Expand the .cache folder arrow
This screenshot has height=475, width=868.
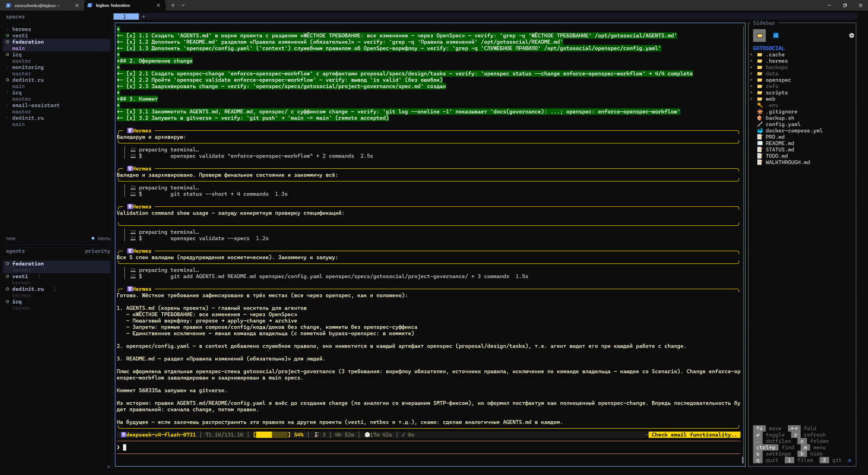[x=752, y=55]
